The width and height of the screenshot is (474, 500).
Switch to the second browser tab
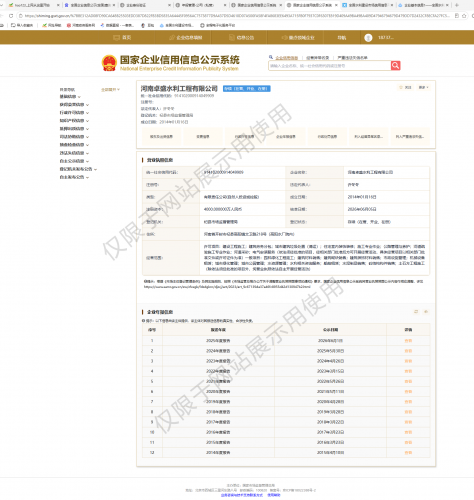tap(89, 5)
